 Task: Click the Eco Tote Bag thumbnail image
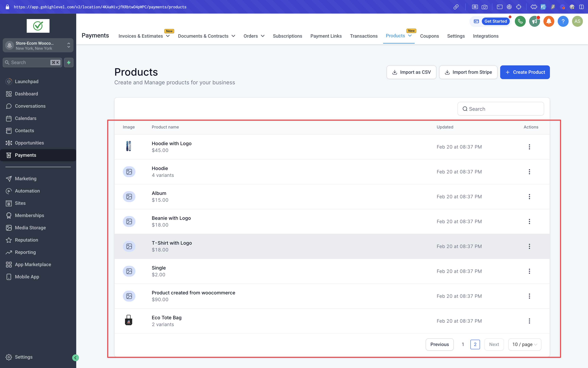129,320
